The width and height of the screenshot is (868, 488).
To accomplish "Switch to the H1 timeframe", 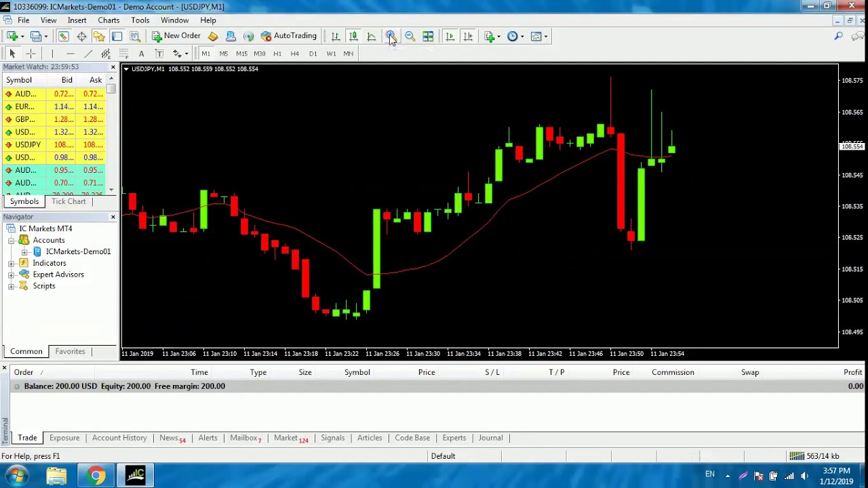I will tap(277, 54).
